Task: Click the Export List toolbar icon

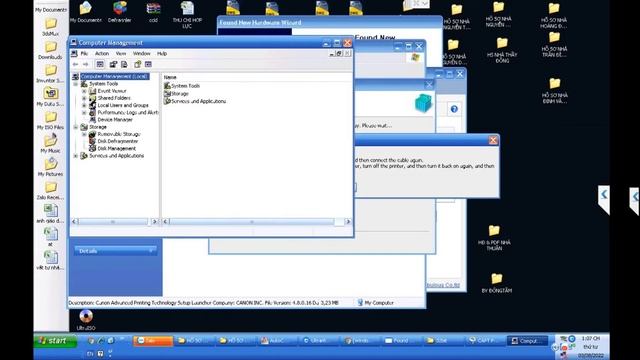Action: coord(124,64)
